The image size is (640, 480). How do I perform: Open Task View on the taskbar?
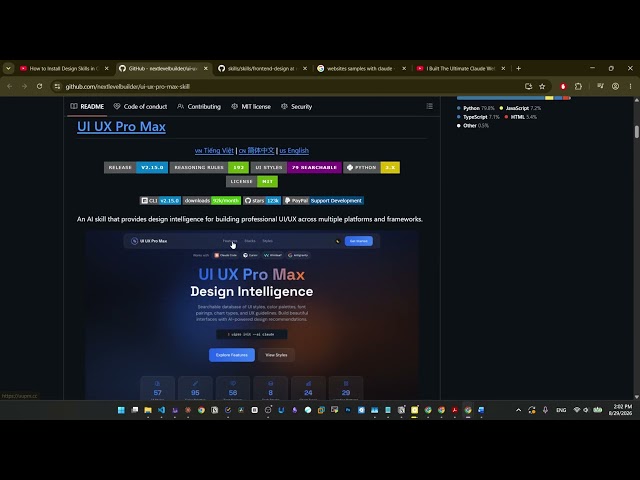[135, 410]
